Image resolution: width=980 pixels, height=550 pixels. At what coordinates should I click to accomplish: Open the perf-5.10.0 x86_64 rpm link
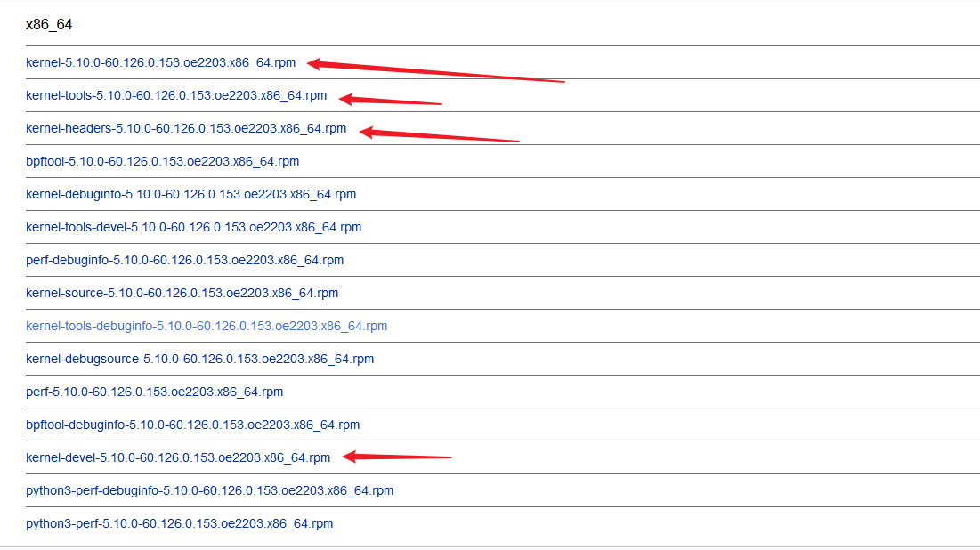tap(154, 392)
